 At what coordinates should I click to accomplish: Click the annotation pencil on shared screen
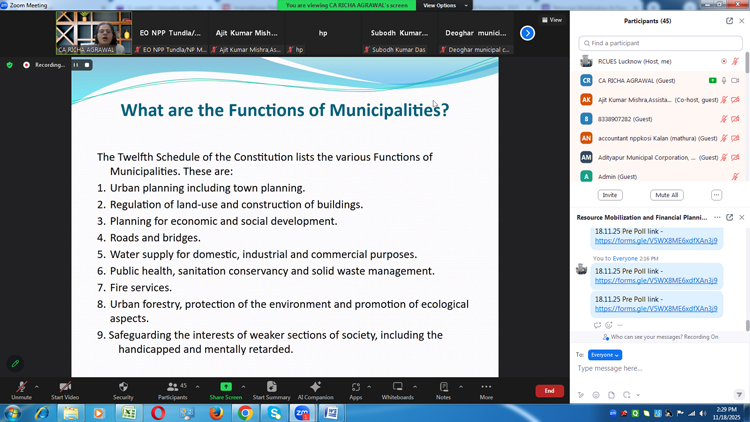pos(15,364)
